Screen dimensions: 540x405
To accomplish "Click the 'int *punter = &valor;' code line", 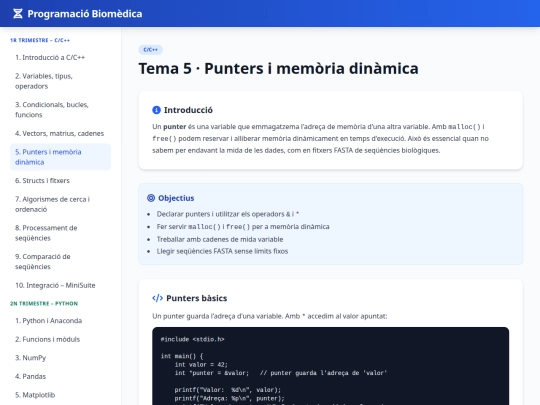I will (211, 373).
